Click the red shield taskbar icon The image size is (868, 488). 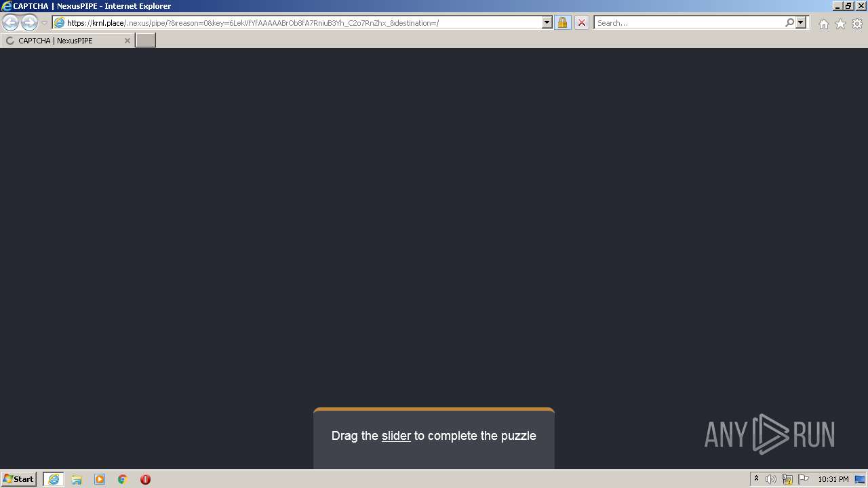(145, 479)
